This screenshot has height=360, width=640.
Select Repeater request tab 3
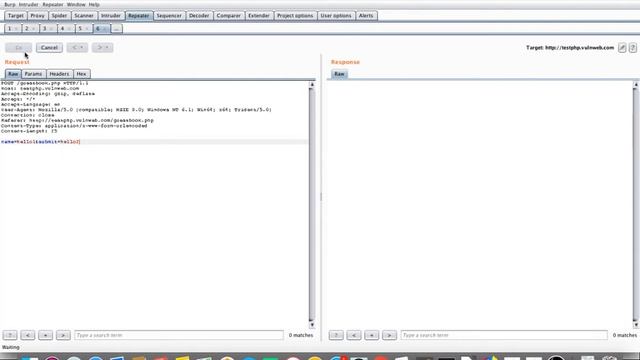[44, 29]
